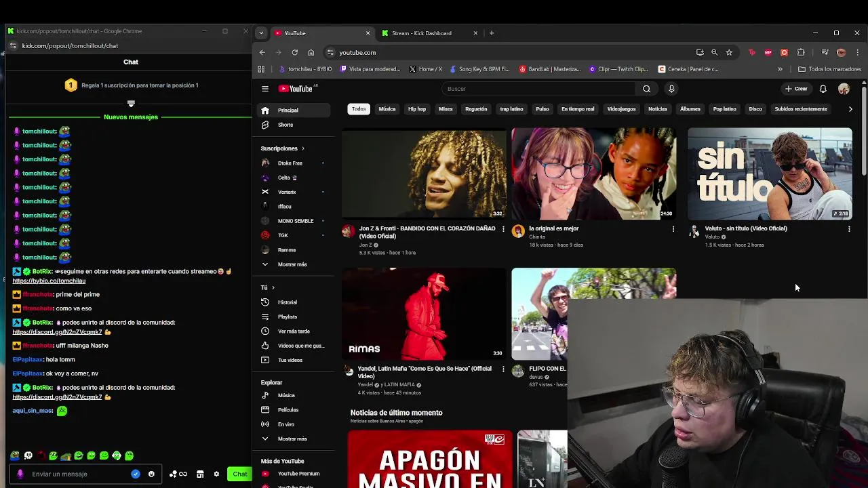Insert the skull emote from quick emotes
The height and width of the screenshot is (488, 868).
[x=28, y=456]
